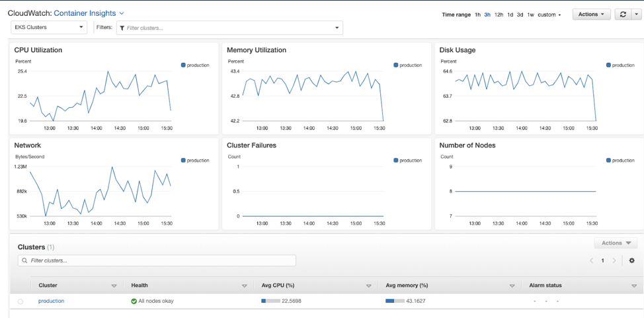Click the refresh icon button
Viewport: 644px width, 318px height.
click(x=623, y=15)
